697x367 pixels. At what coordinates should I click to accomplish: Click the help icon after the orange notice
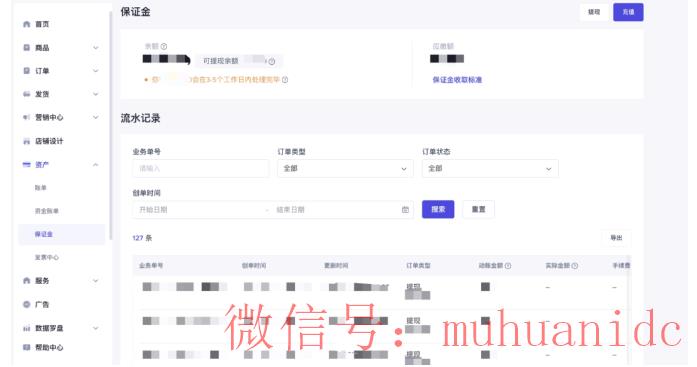coord(285,80)
